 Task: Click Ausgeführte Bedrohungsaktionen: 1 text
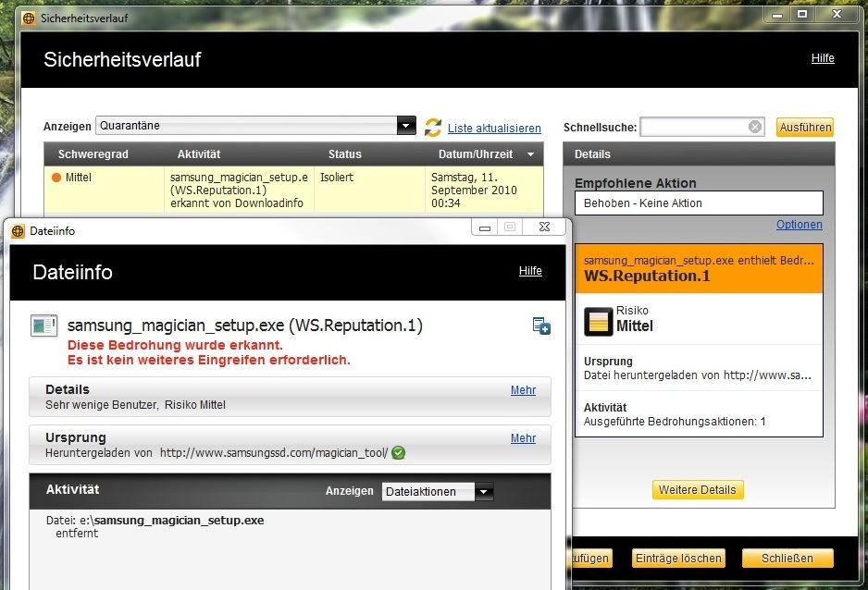(675, 422)
